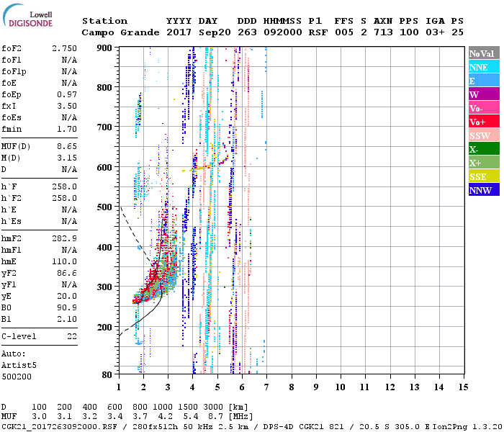Click the B0 value 90.9
504x432 pixels.
tap(67, 307)
